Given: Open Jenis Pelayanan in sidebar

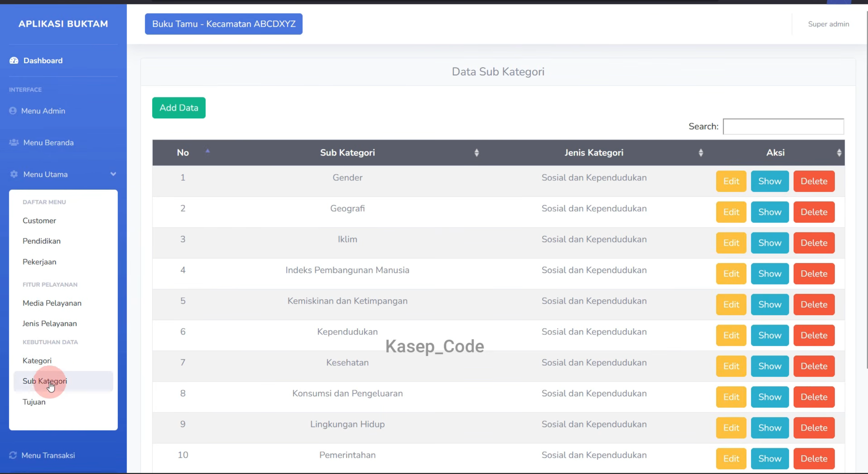Looking at the screenshot, I should click(x=50, y=324).
